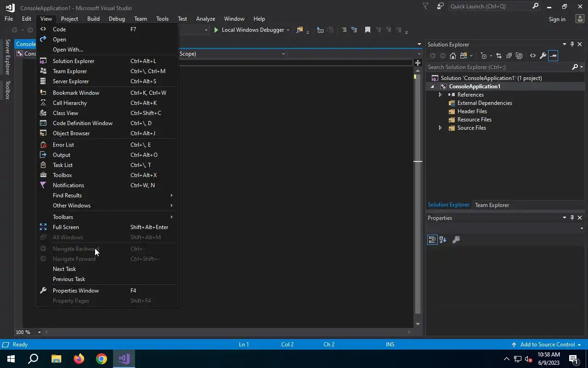Select Alphabetical sort in Properties panel
This screenshot has height=368, width=588.
click(x=443, y=240)
